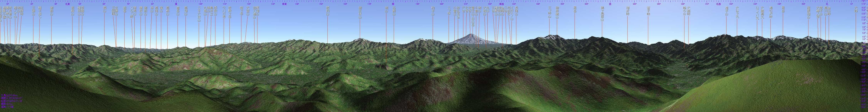
Task: Click the 三ッ峠山 mountain label
Action: coord(549,12)
